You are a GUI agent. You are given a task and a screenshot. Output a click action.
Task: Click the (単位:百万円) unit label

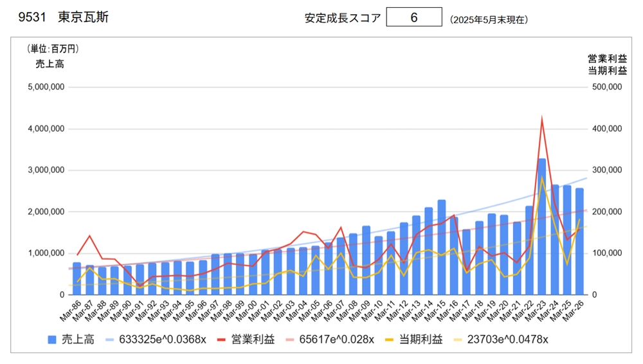click(53, 49)
